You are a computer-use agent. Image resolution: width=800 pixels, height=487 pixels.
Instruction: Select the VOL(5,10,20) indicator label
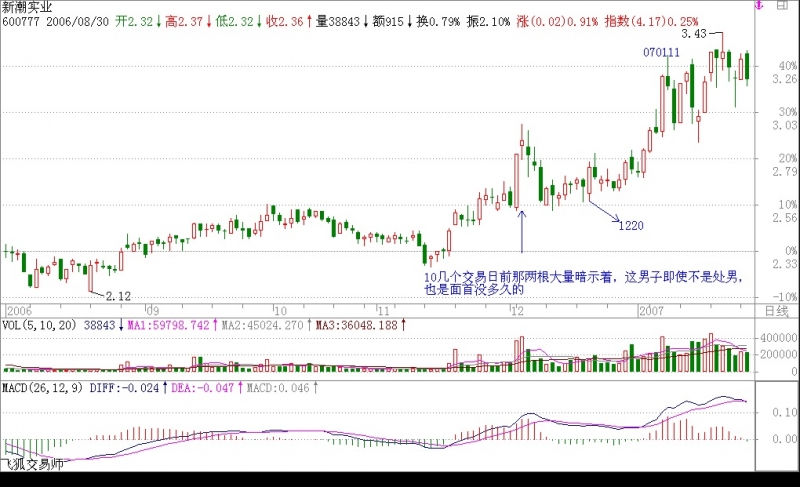41,325
